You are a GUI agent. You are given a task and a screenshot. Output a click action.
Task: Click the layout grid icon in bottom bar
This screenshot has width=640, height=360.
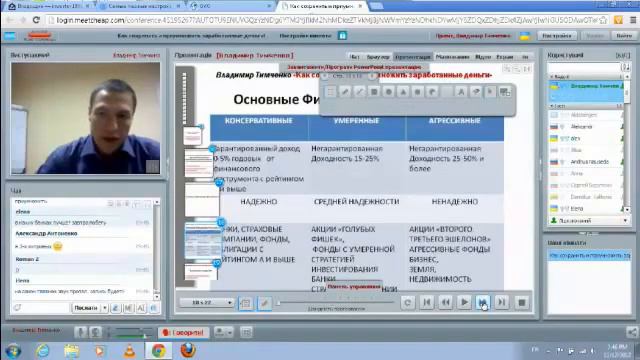pos(246,333)
